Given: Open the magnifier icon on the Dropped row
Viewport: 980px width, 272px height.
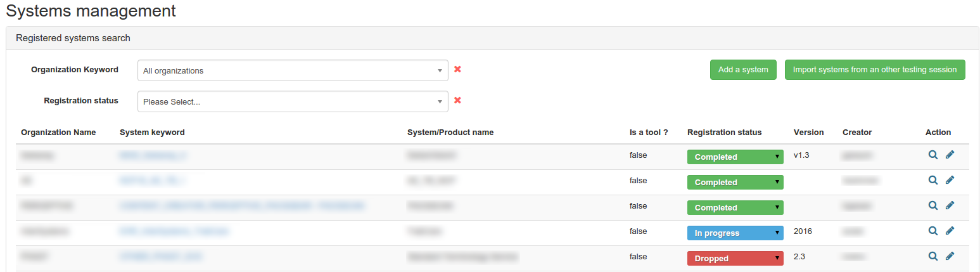Looking at the screenshot, I should point(932,256).
